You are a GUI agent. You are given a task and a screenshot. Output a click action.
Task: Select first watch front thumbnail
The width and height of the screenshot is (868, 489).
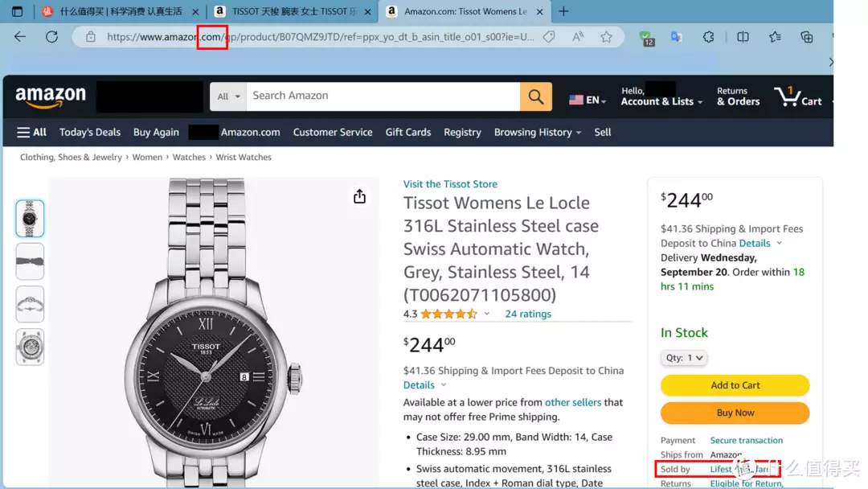coord(30,218)
